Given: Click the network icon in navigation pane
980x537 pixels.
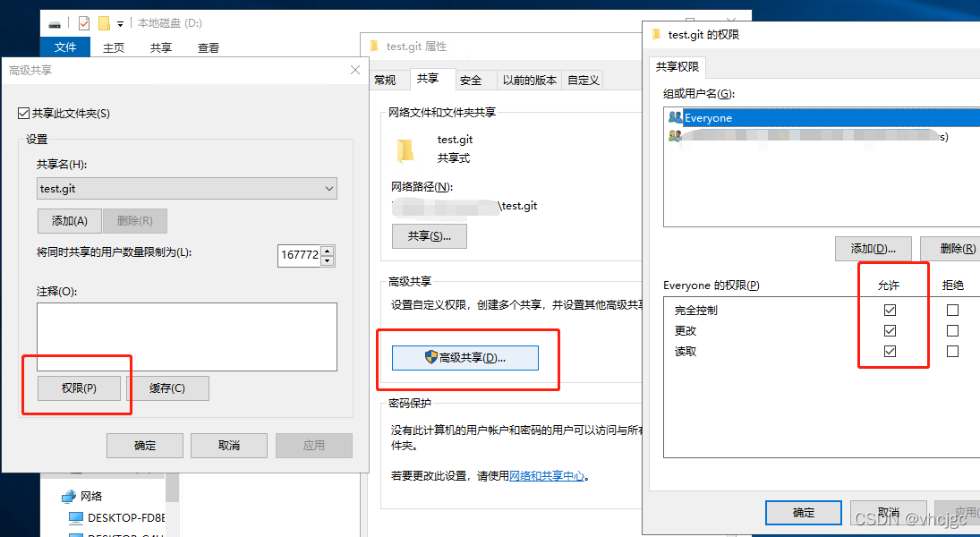Looking at the screenshot, I should point(69,497).
